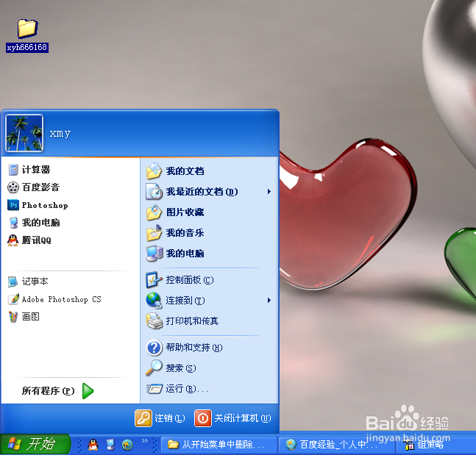Click 注销(L) text label
This screenshot has width=476, height=455.
(170, 418)
